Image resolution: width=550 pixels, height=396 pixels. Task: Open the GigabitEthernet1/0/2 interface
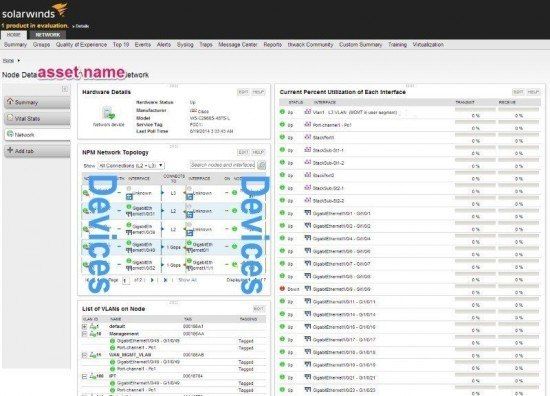point(341,226)
